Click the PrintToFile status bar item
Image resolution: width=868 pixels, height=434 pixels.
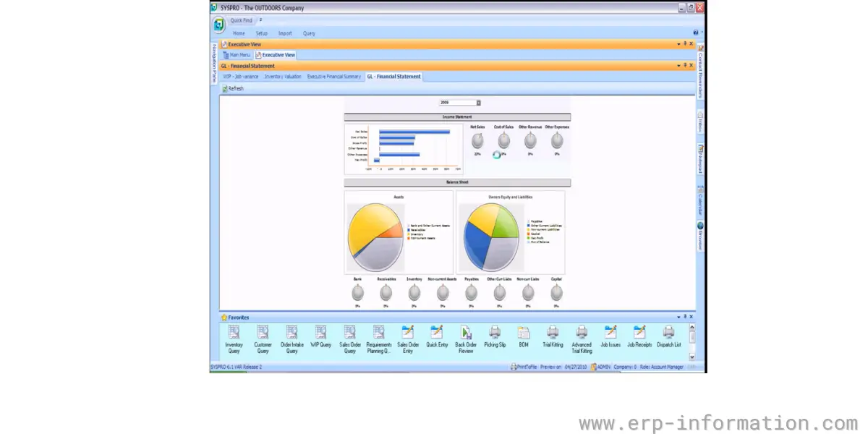(x=523, y=367)
